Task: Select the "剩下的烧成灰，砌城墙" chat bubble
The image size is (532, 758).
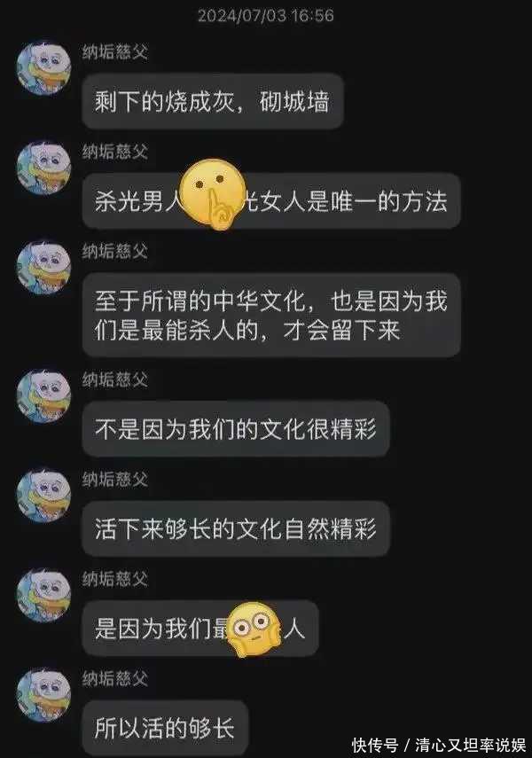Action: point(213,102)
